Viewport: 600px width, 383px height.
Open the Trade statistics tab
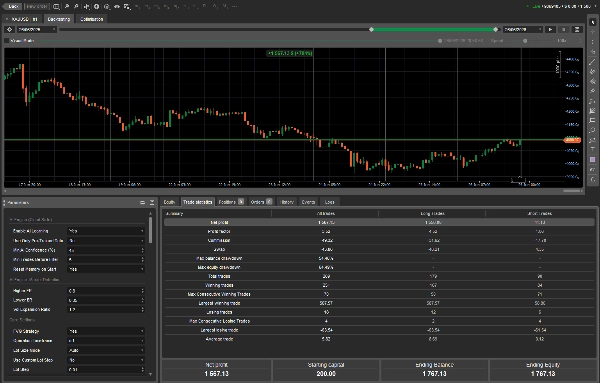click(x=197, y=202)
